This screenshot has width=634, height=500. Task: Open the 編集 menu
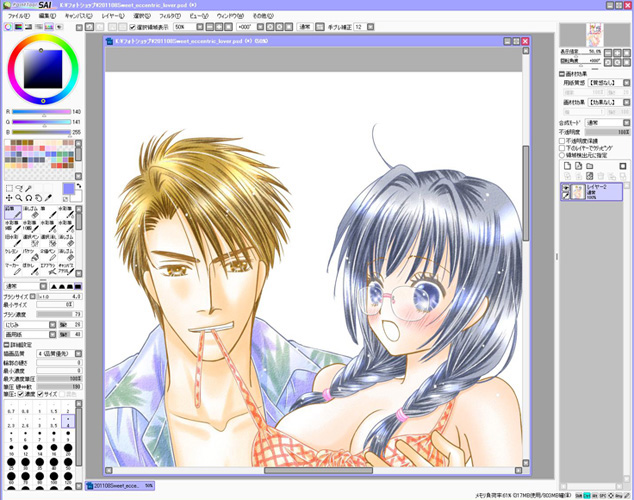47,16
